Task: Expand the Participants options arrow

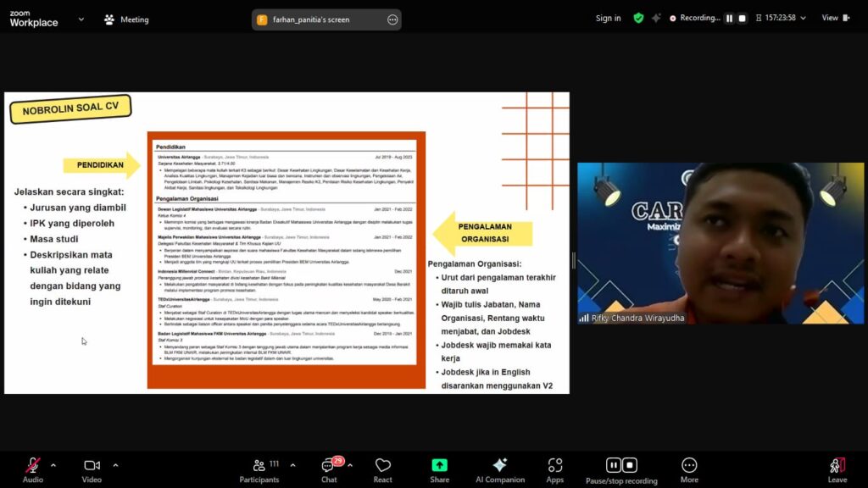Action: [292, 465]
